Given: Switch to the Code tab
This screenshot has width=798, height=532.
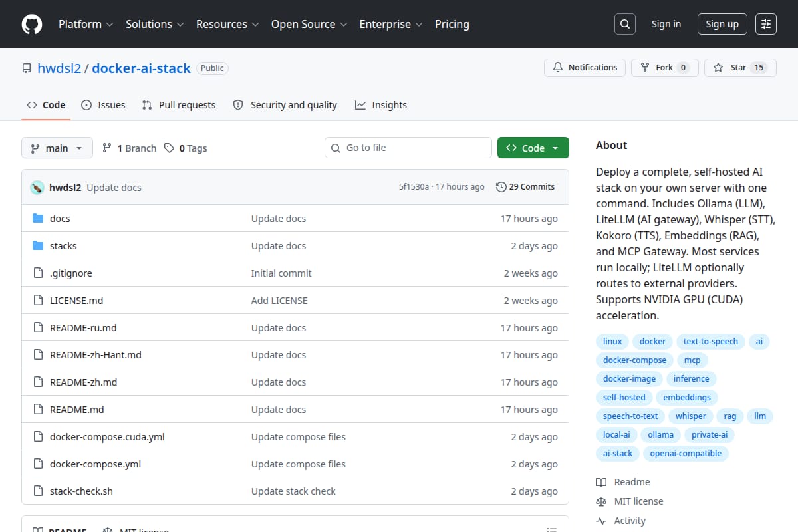Looking at the screenshot, I should coord(46,105).
